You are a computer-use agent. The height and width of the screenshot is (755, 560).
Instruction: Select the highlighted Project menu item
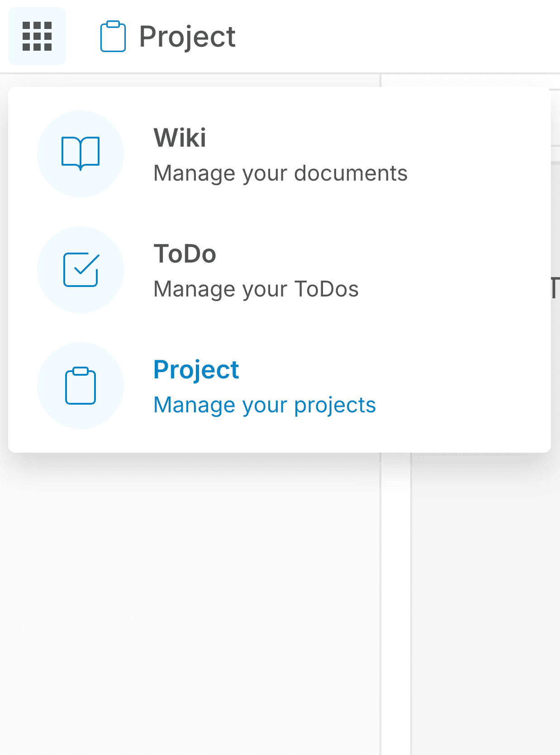(196, 369)
